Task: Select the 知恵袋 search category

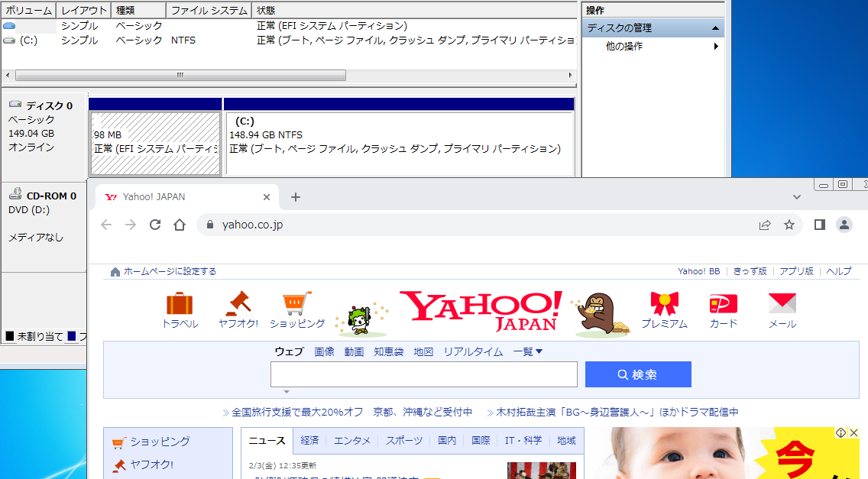Action: (x=389, y=351)
